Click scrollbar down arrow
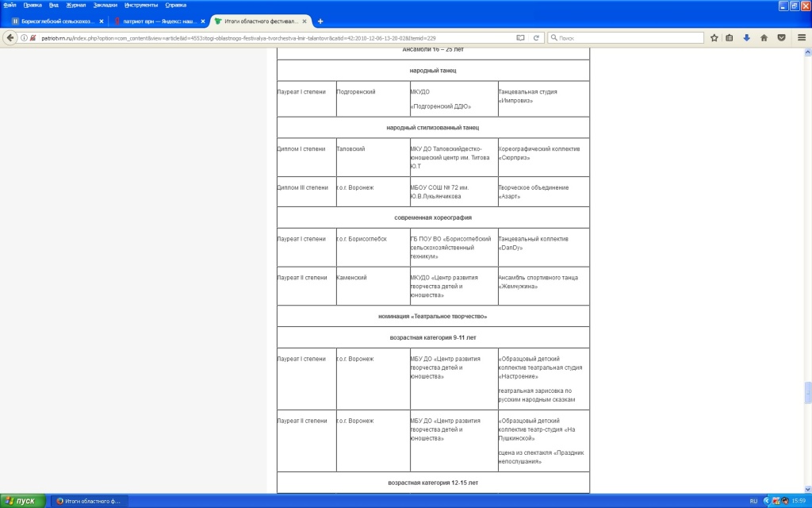Viewport: 812px width, 508px height. coord(807,489)
